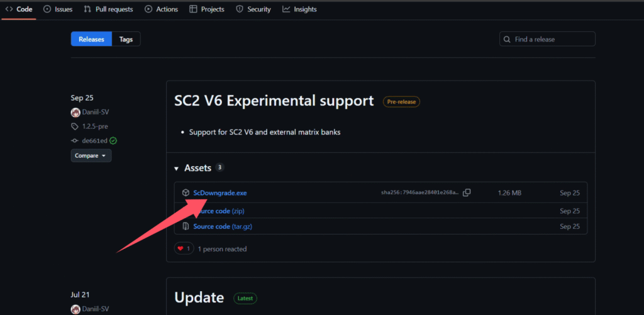
Task: Download ScDowngrade.exe
Action: 220,192
